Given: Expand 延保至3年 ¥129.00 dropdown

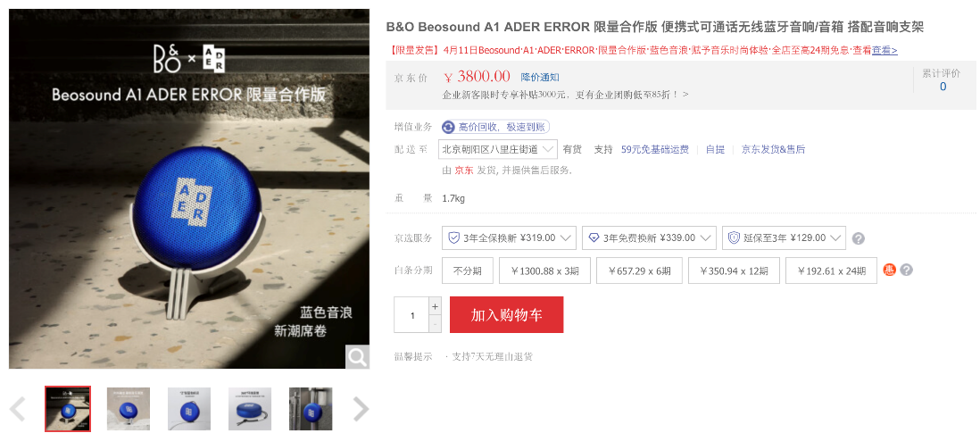Looking at the screenshot, I should [x=784, y=238].
